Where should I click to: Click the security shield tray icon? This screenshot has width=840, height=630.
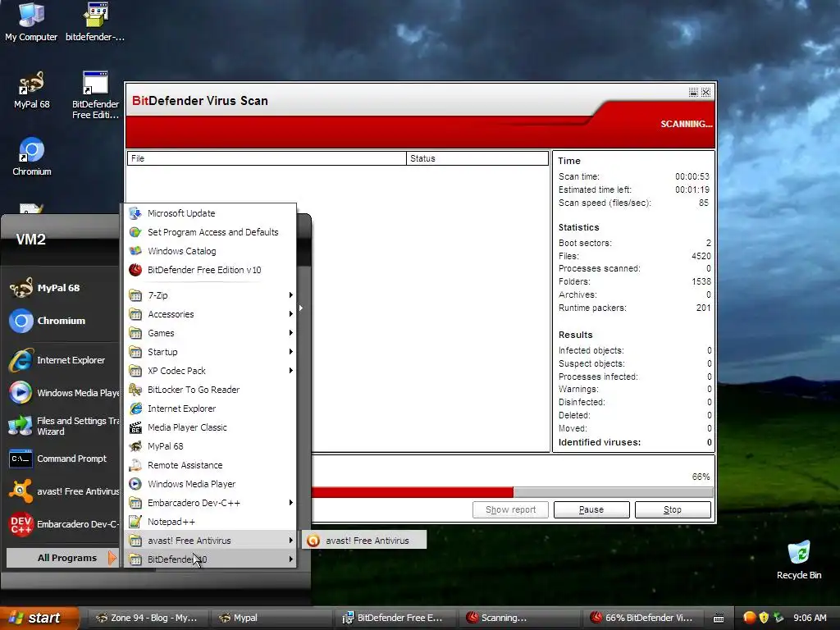[x=764, y=618]
